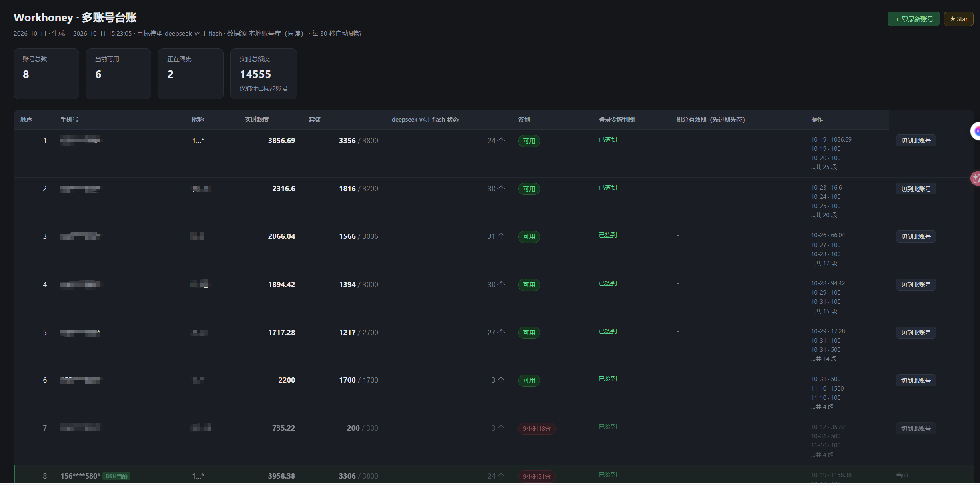Click the 已签到 status in row 1
This screenshot has height=485, width=980.
(x=608, y=140)
